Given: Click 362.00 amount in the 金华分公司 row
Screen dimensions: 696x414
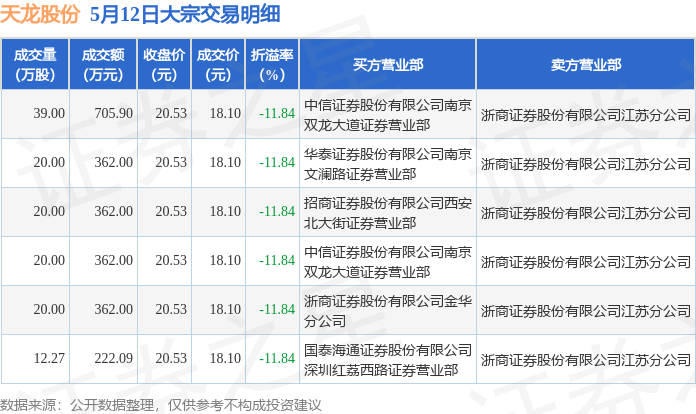Looking at the screenshot, I should tap(113, 309).
